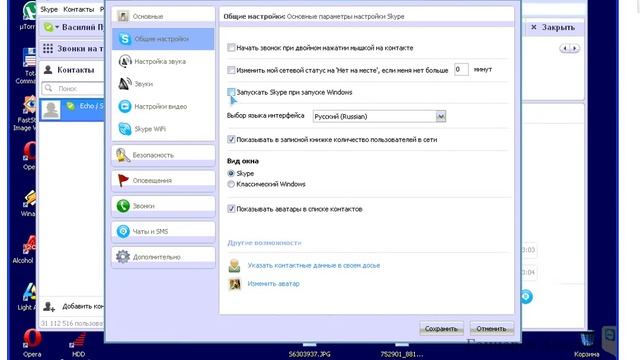Expand the Звонки section
Screen dimensions: 640x360
tap(163, 206)
